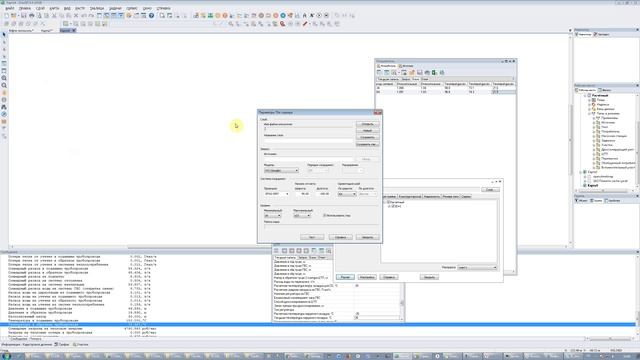Open the Минимальный zoom level dropdown

(272, 216)
